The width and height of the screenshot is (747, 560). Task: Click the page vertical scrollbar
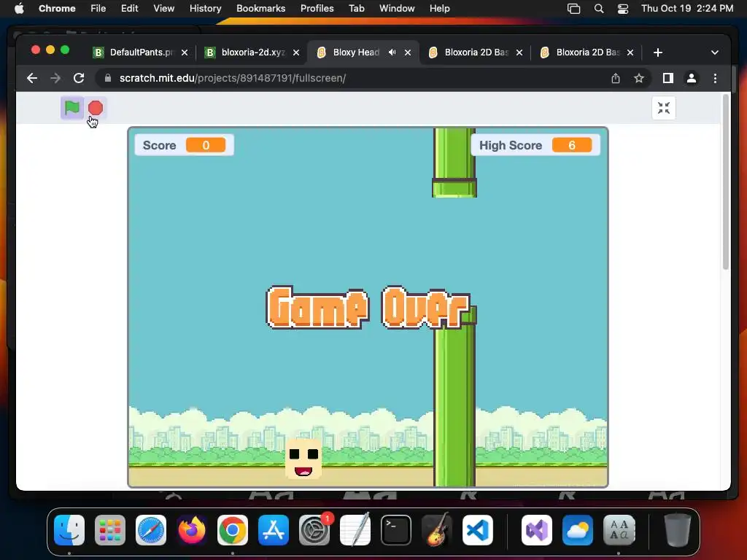726,183
